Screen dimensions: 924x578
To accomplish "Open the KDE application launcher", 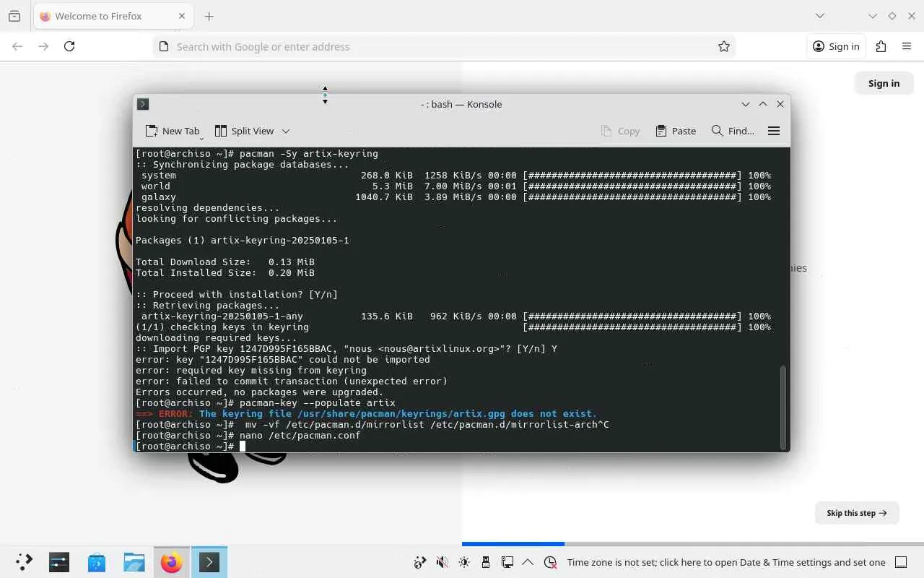I will [x=24, y=562].
